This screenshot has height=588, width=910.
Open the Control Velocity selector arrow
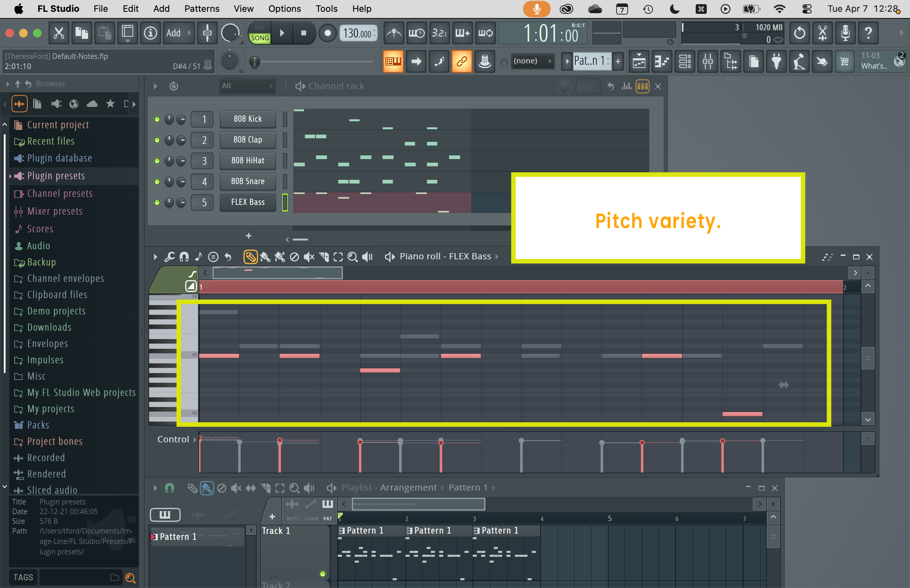pyautogui.click(x=195, y=440)
